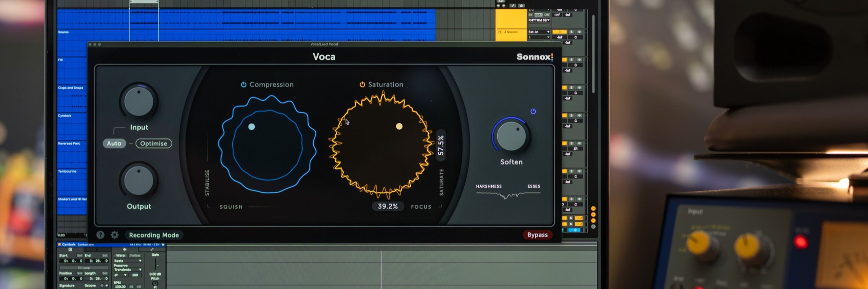Click the clip Gain slider handle
This screenshot has height=289, width=868.
click(158, 266)
